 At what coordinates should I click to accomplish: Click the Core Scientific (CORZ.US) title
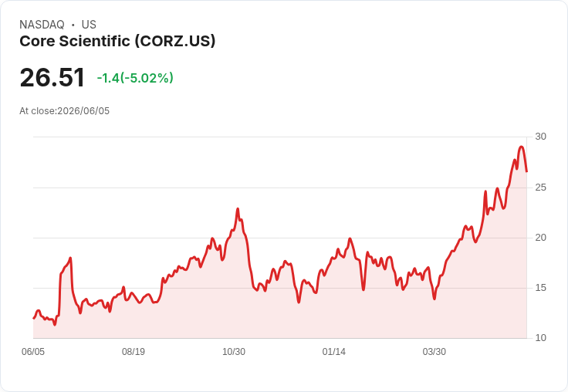coord(117,41)
